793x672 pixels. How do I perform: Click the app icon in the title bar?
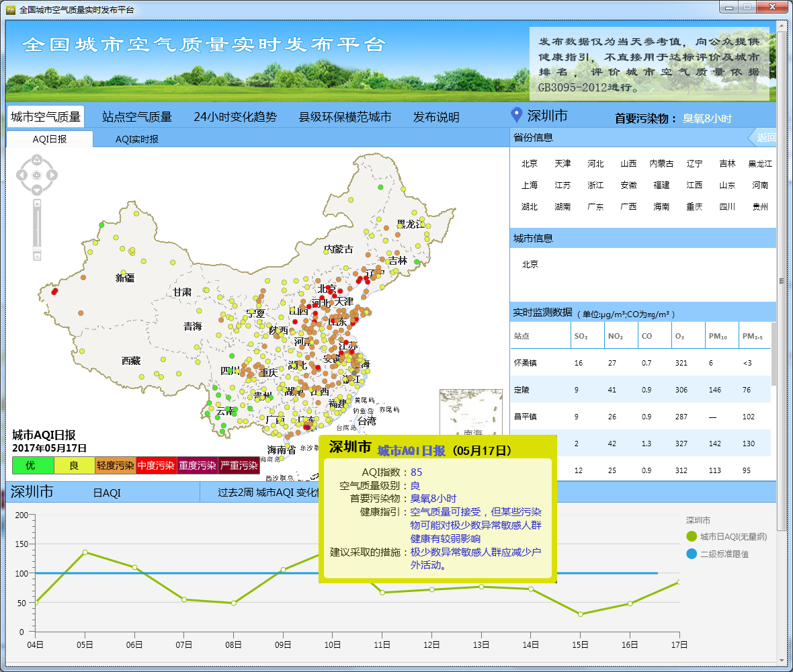point(11,9)
